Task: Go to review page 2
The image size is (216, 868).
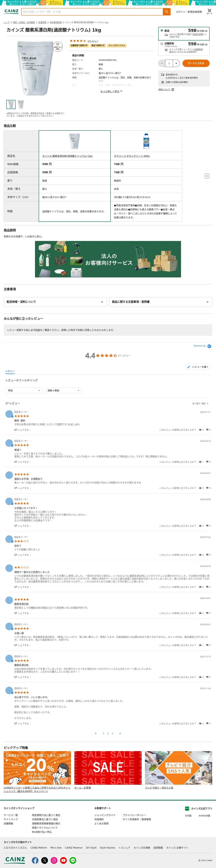Action: pyautogui.click(x=108, y=733)
